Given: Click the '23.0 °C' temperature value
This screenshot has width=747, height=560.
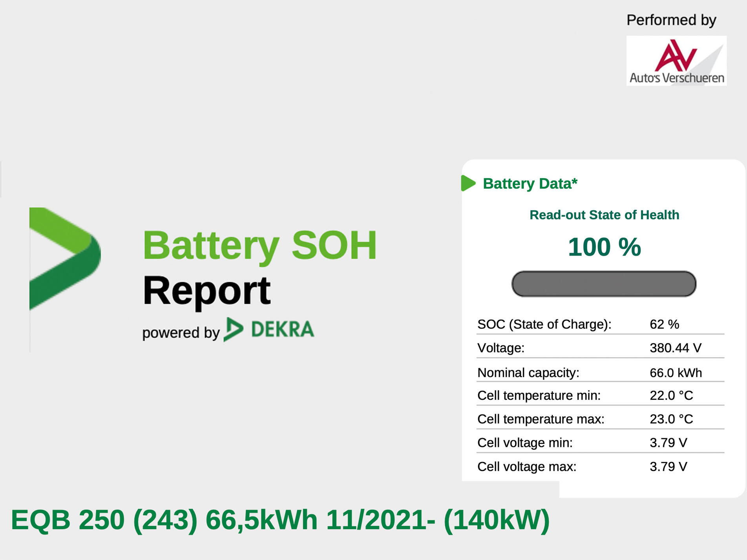Looking at the screenshot, I should pyautogui.click(x=671, y=419).
